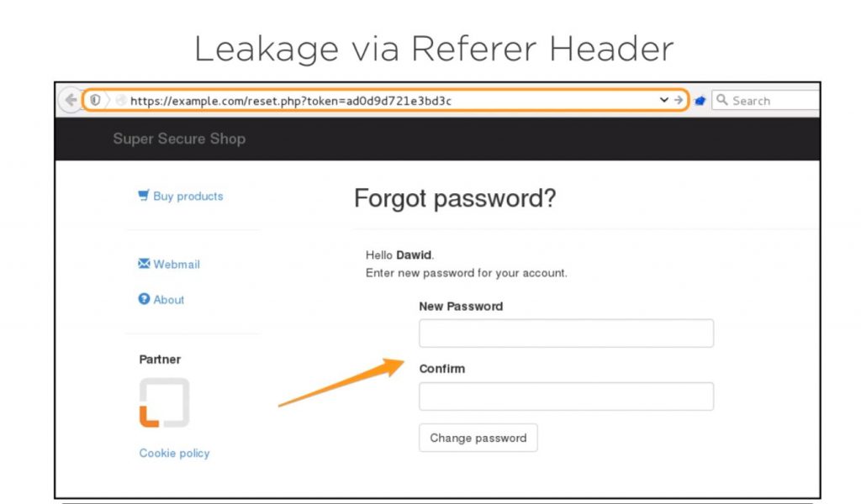Click inside the Confirm password field
Viewport: 861px width, 504px height.
click(x=566, y=396)
